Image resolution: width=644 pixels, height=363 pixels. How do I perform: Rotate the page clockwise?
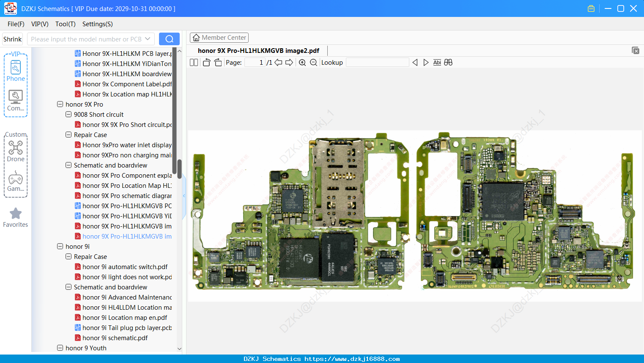(218, 63)
